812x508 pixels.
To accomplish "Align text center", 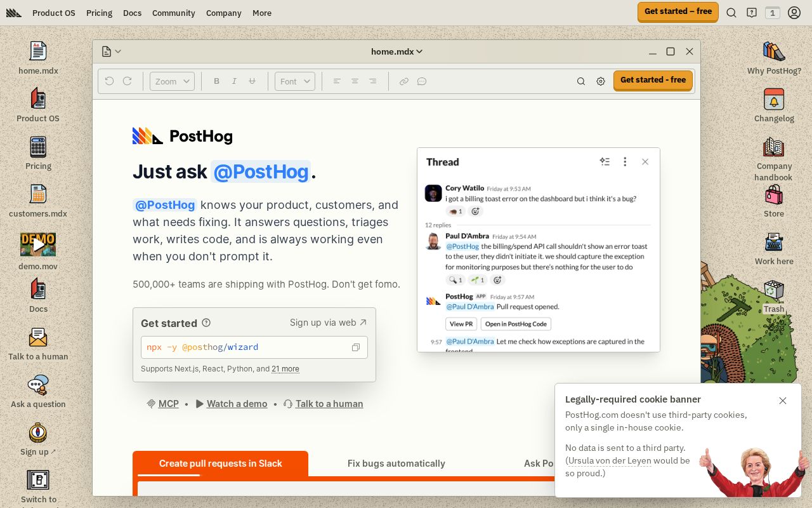I will (x=355, y=81).
